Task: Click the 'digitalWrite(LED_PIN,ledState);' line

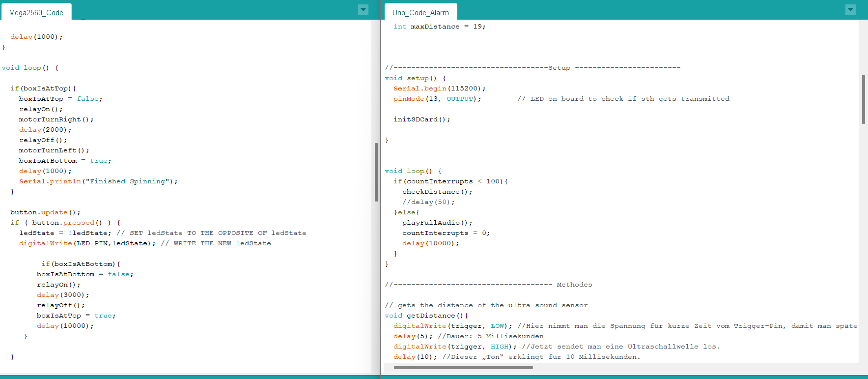Action: (87, 243)
